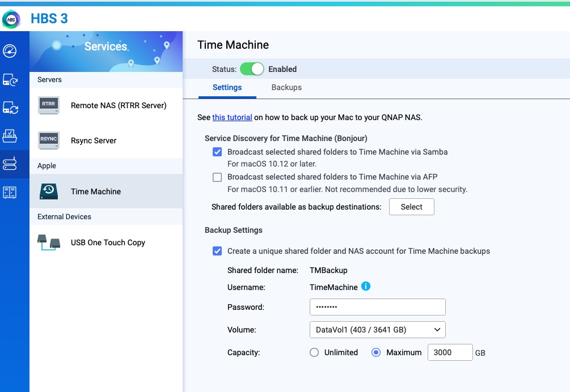
Task: Select Rsync Server in services list
Action: pyautogui.click(x=106, y=140)
